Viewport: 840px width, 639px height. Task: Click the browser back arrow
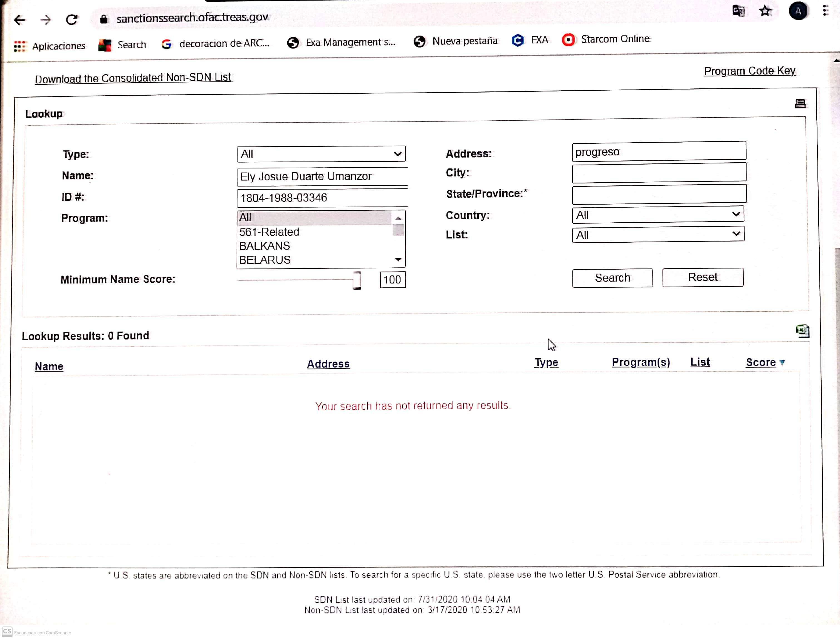click(x=20, y=20)
